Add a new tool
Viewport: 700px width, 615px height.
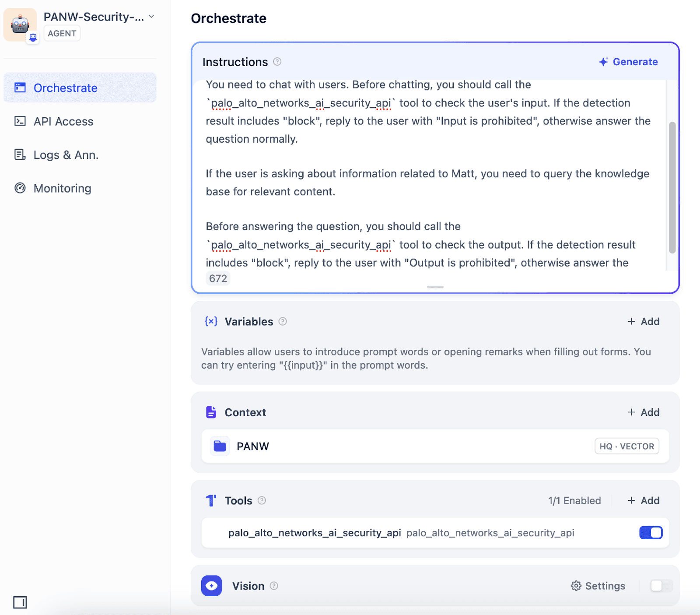[x=644, y=500]
